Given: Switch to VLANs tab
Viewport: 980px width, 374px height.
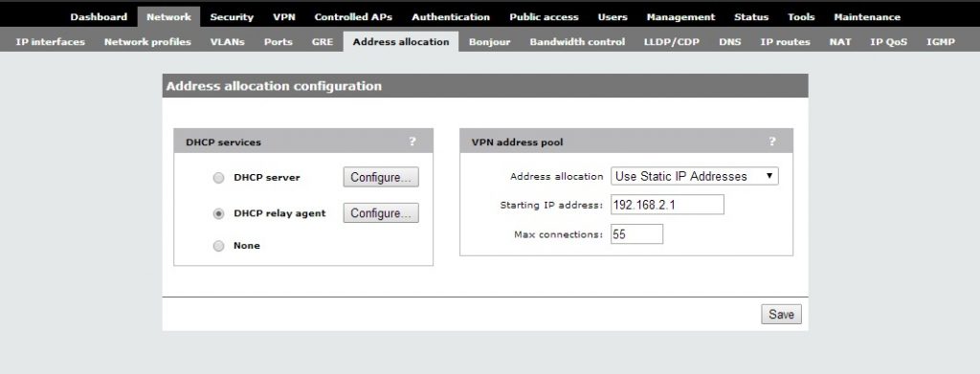Looking at the screenshot, I should click(x=228, y=42).
